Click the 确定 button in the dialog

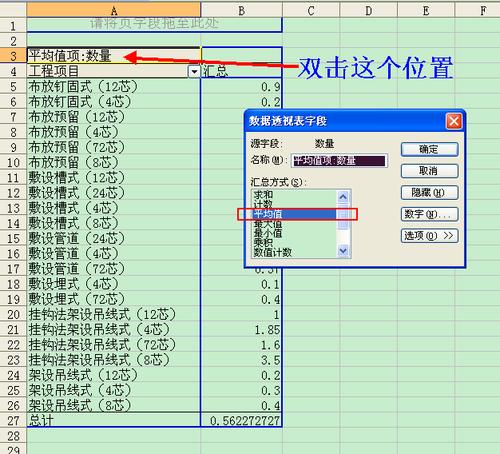[429, 149]
